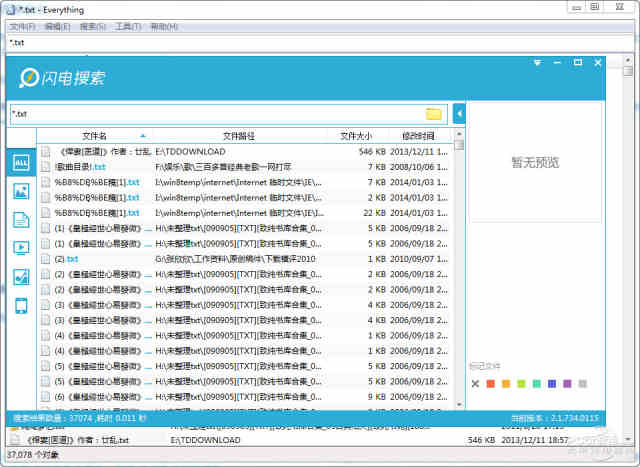The height and width of the screenshot is (467, 640).
Task: Select 546 KB row in Everything window
Action: pos(314,440)
